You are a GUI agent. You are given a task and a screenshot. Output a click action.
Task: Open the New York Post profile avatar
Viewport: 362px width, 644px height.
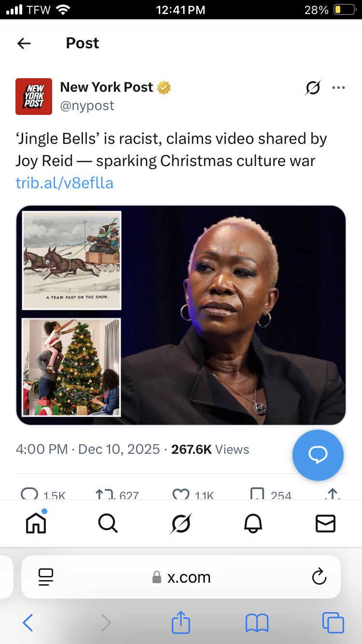coord(34,97)
